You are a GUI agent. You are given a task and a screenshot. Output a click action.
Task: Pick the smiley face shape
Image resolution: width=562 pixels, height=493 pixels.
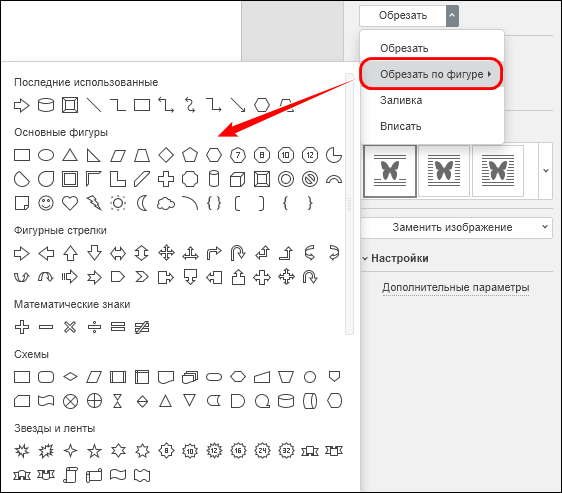coord(46,203)
